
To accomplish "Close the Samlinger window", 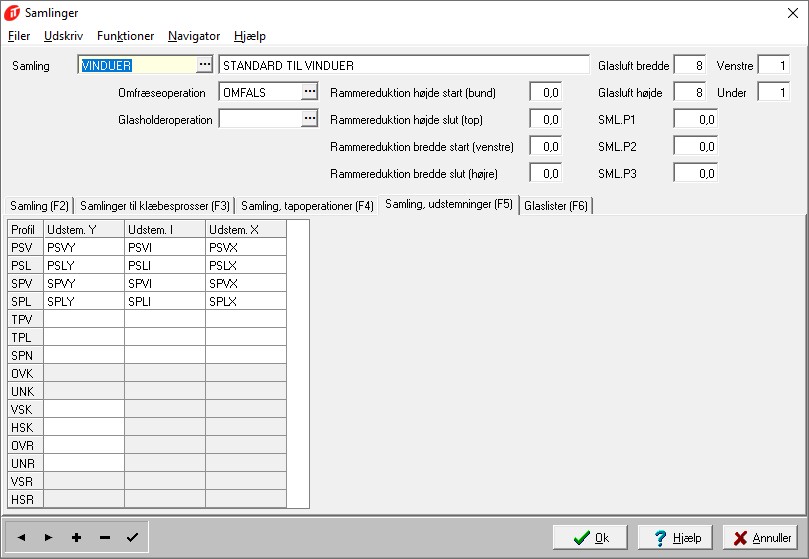I will pyautogui.click(x=793, y=13).
